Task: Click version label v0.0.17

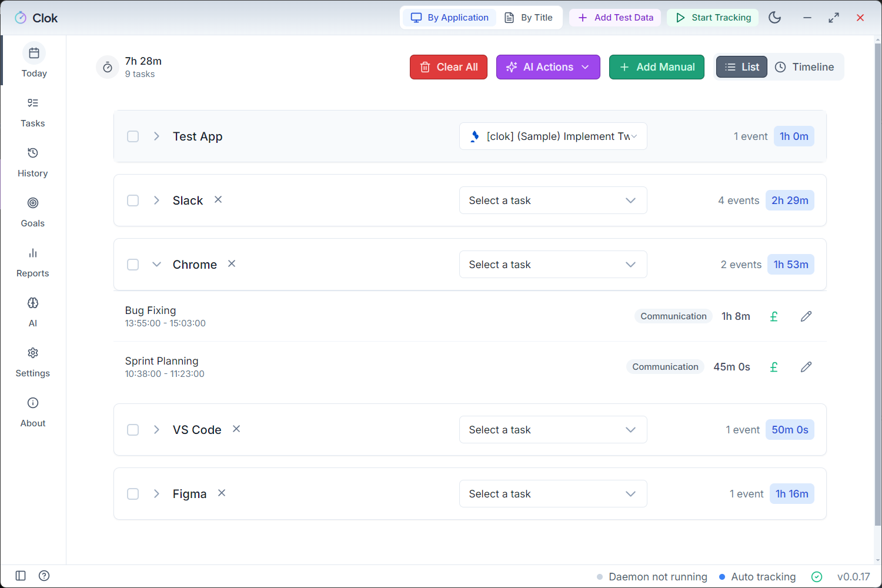Action: click(853, 577)
